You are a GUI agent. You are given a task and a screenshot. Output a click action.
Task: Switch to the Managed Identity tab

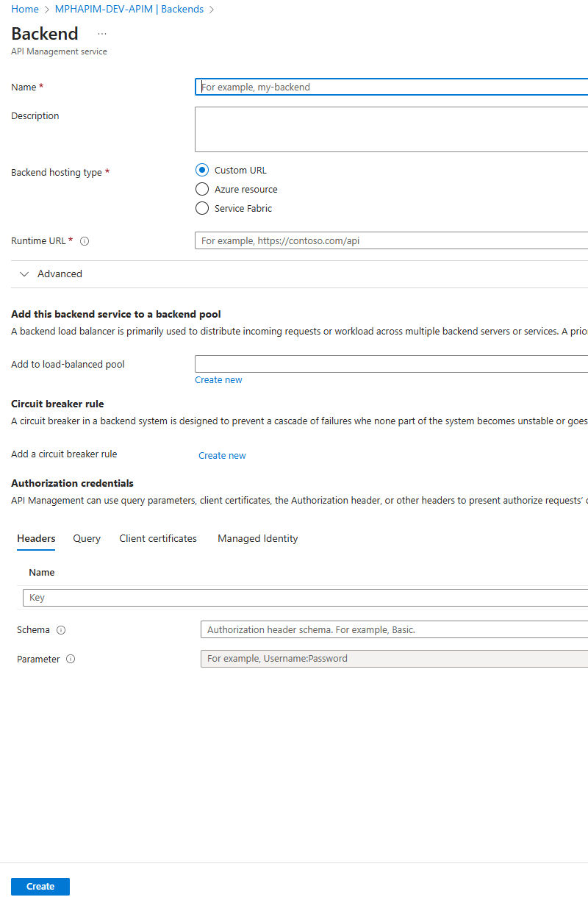point(258,539)
